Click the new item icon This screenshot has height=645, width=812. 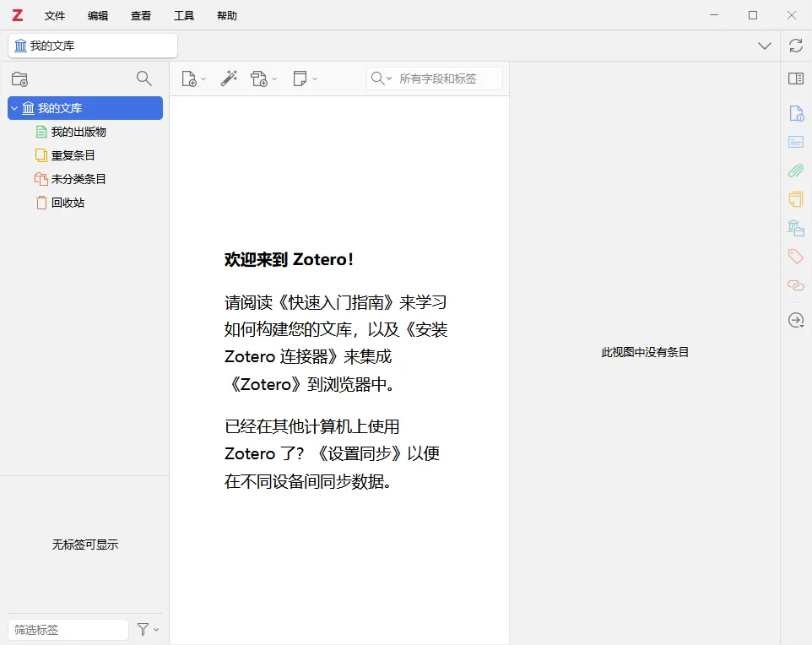(189, 79)
